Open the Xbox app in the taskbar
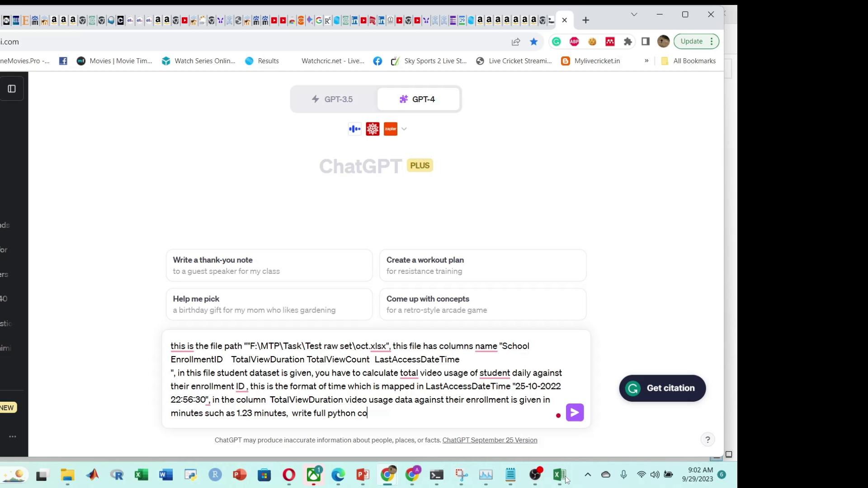Screen dimensions: 868x488 click(x=314, y=475)
